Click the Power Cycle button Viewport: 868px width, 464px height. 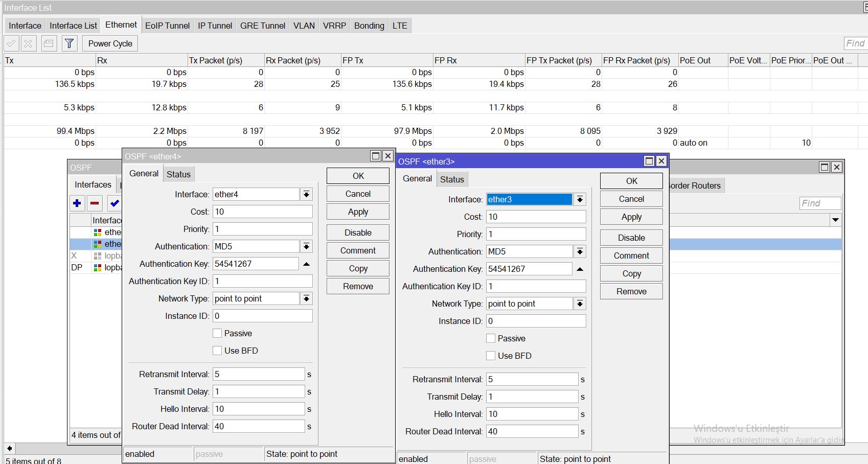click(109, 43)
